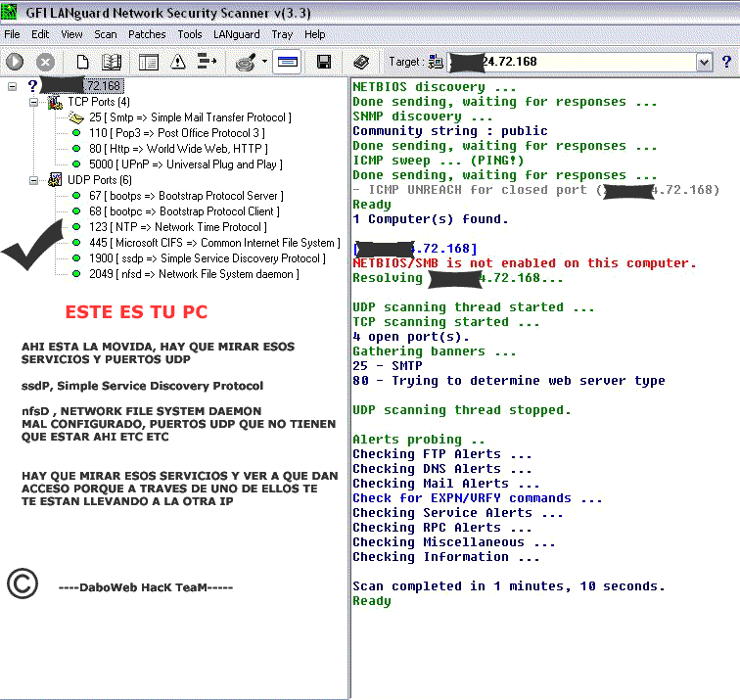
Task: Click the list-with-arrow toolbar icon
Action: tap(207, 62)
